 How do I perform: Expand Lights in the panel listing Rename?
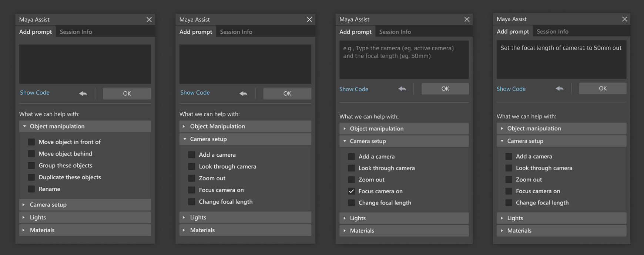click(x=85, y=217)
